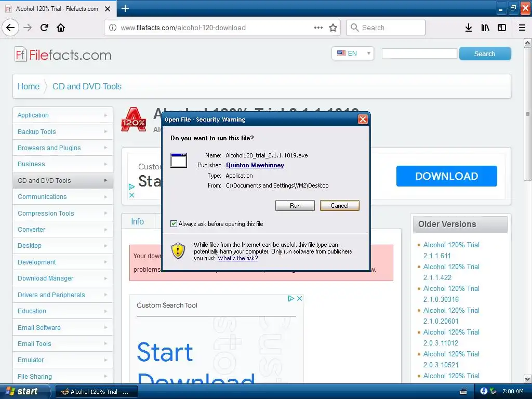The image size is (532, 399).
Task: Click the keyboard icon in system tray
Action: 463,392
